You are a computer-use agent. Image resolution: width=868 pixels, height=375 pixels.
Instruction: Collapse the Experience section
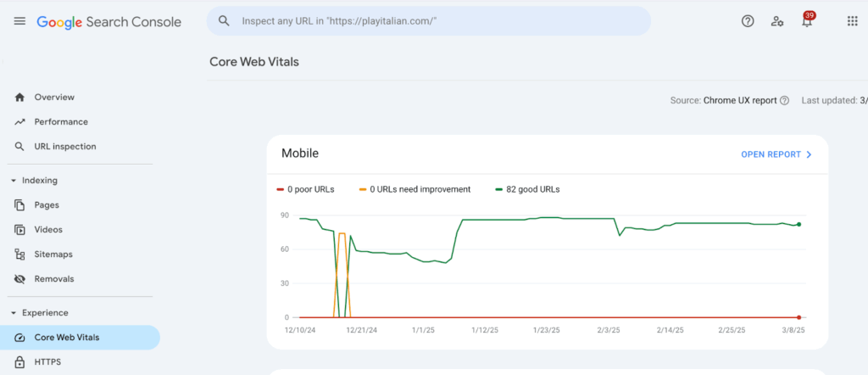[x=14, y=313]
